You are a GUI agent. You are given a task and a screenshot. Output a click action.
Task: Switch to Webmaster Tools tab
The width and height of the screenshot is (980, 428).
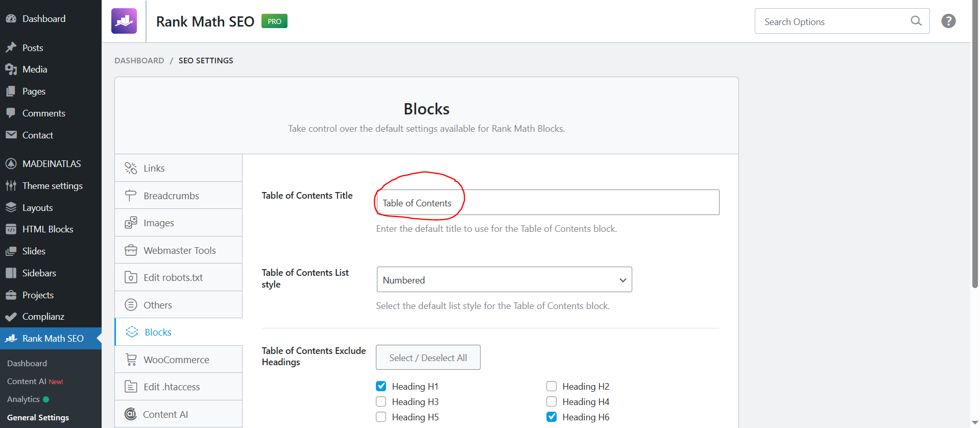[178, 250]
